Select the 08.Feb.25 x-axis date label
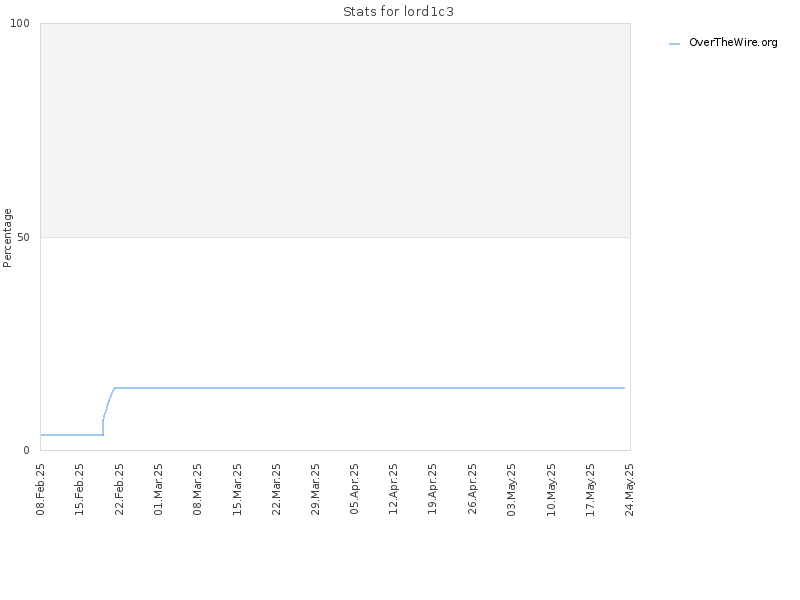800x600 pixels. (40, 489)
